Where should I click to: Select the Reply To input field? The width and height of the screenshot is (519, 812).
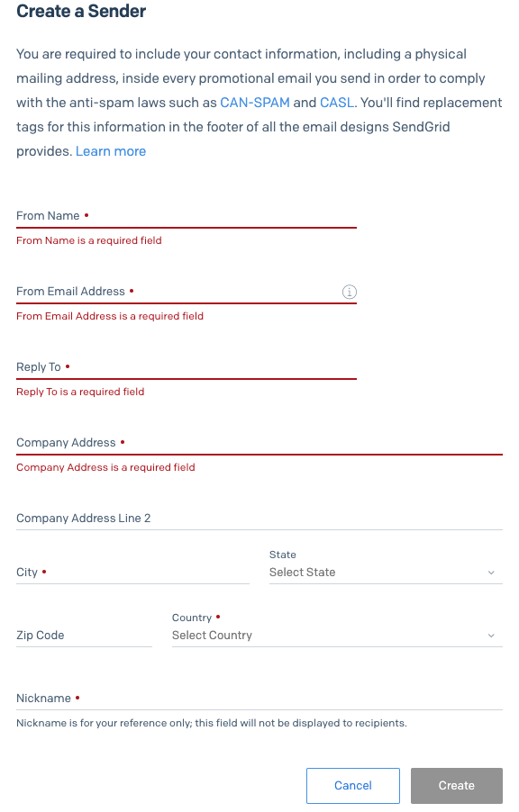pyautogui.click(x=187, y=367)
